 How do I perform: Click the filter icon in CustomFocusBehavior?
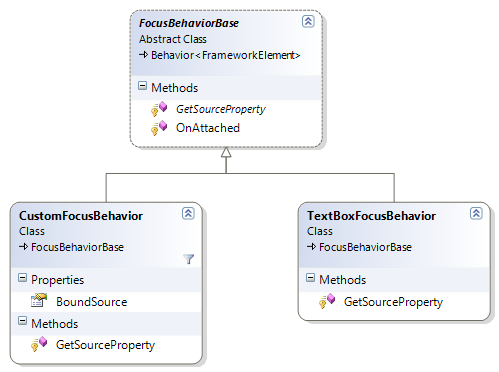[189, 259]
